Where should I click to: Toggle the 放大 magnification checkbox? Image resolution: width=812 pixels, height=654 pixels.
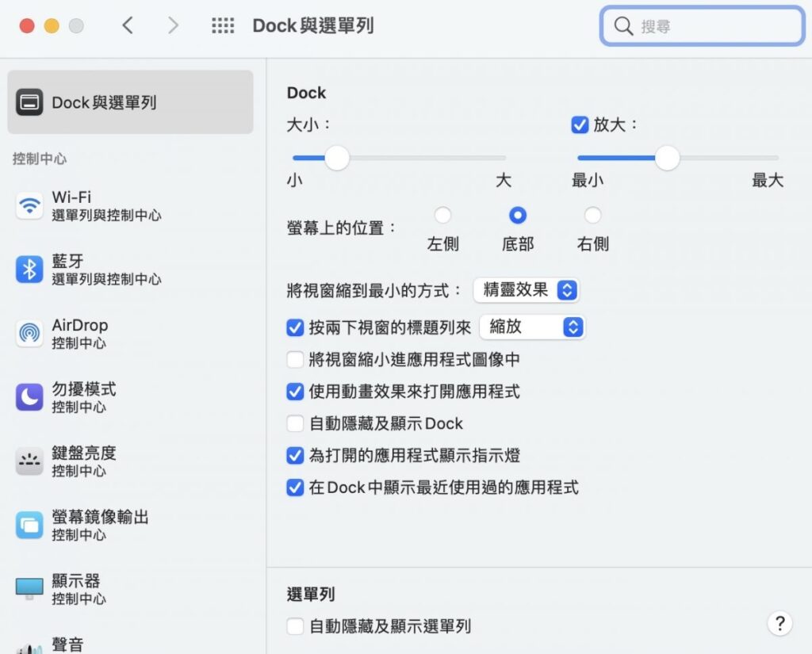coord(580,124)
